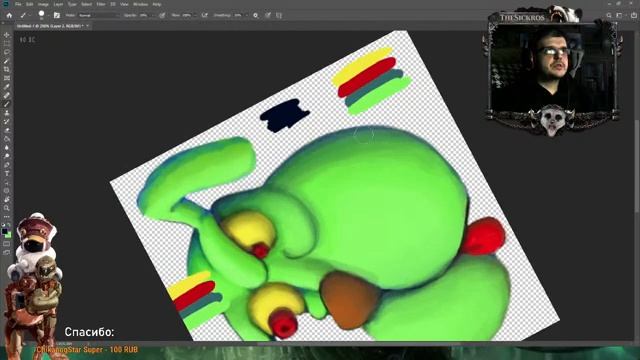
Task: Open the workspace switcher menu
Action: (x=620, y=15)
